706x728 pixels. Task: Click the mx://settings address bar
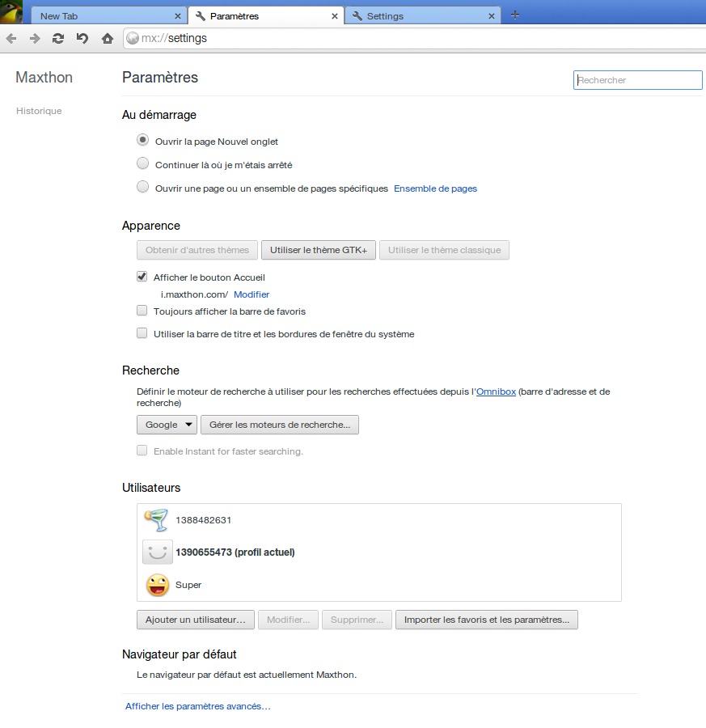[x=415, y=38]
